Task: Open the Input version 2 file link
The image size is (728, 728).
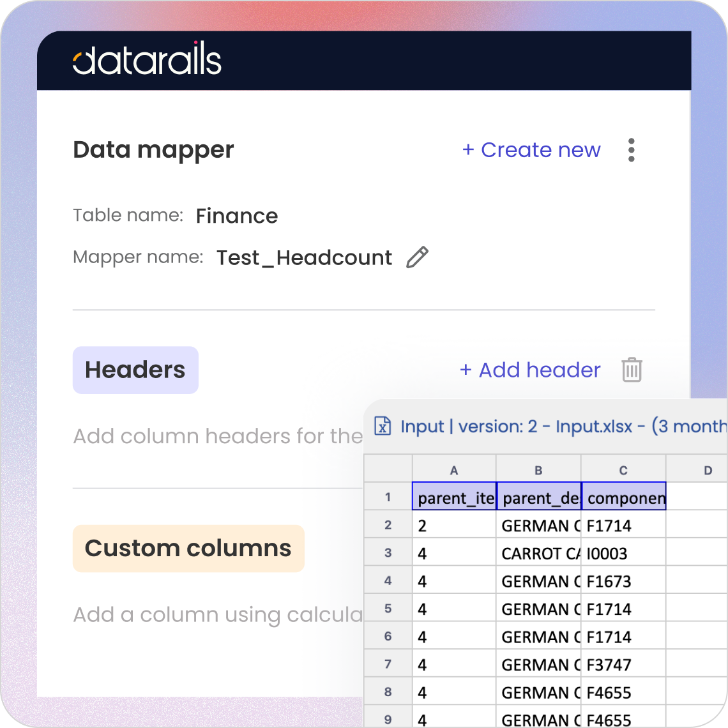Action: click(x=563, y=426)
